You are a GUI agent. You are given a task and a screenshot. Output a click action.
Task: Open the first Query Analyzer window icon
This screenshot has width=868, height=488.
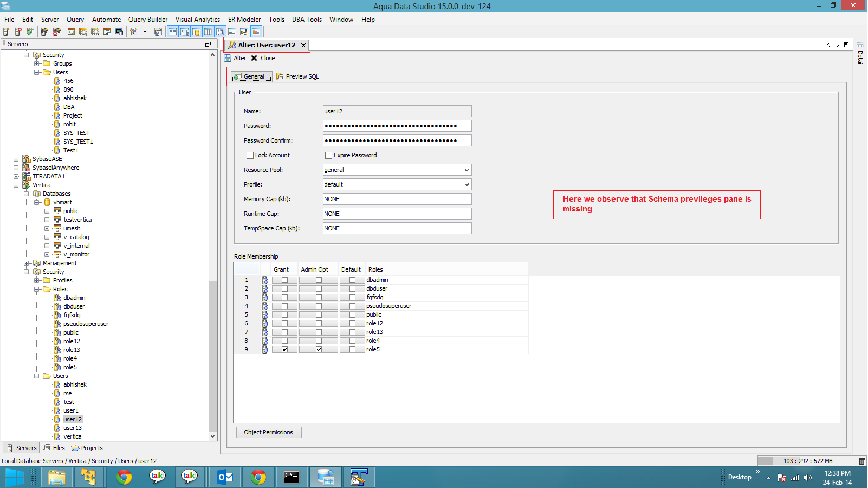71,32
